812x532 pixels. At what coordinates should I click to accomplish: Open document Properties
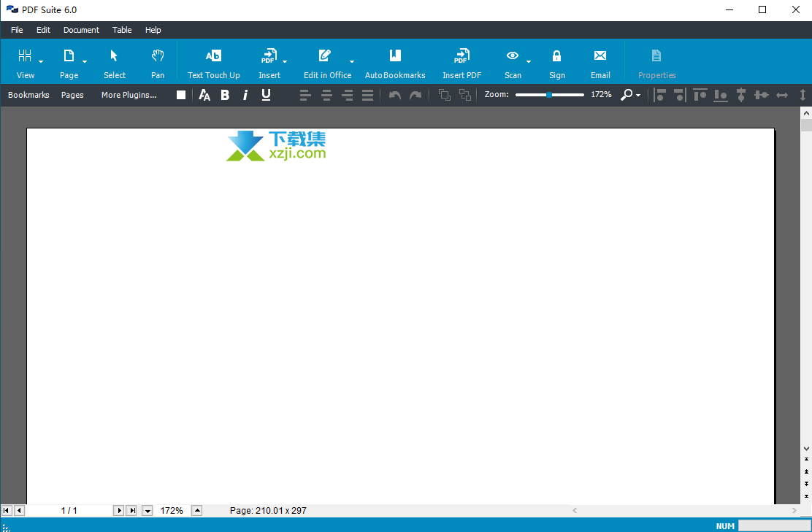click(656, 63)
